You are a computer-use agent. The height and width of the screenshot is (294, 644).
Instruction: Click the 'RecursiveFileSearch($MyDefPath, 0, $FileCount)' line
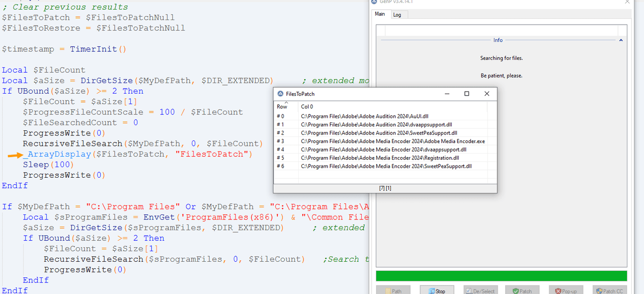[x=143, y=144]
